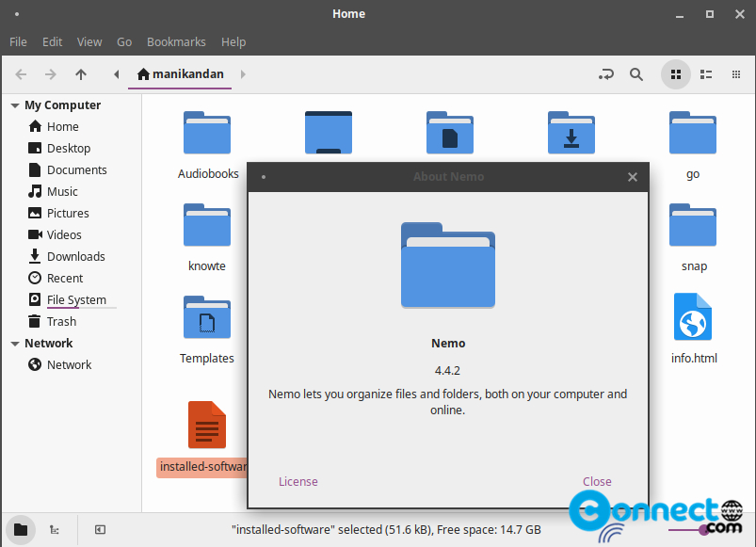The height and width of the screenshot is (547, 756).
Task: Select the Documents folder icon in grid
Action: coord(450,133)
